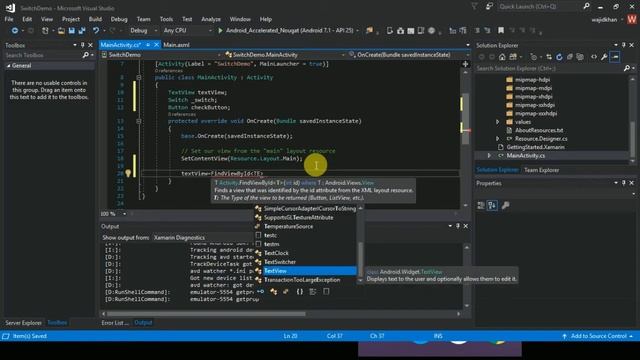Click the Property Pages wrench in Properties panel
The height and width of the screenshot is (360, 640).
click(505, 205)
